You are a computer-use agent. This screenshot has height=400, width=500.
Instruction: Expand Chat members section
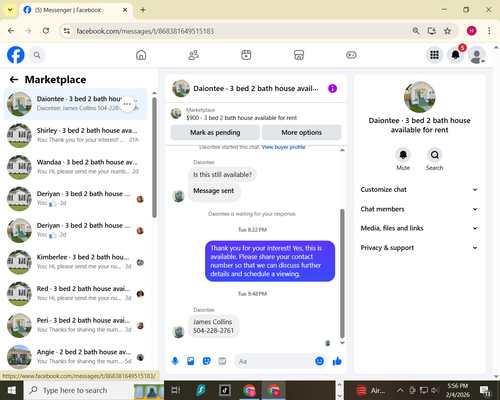[419, 209]
